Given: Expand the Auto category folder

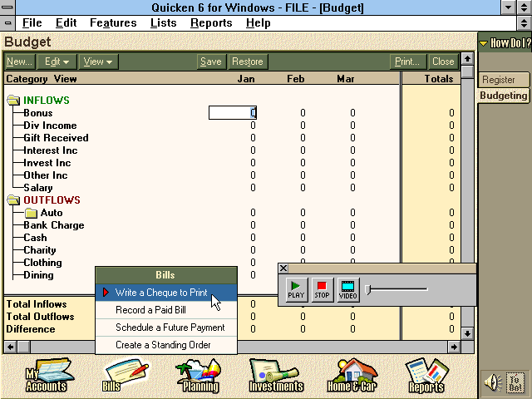Looking at the screenshot, I should [31, 213].
